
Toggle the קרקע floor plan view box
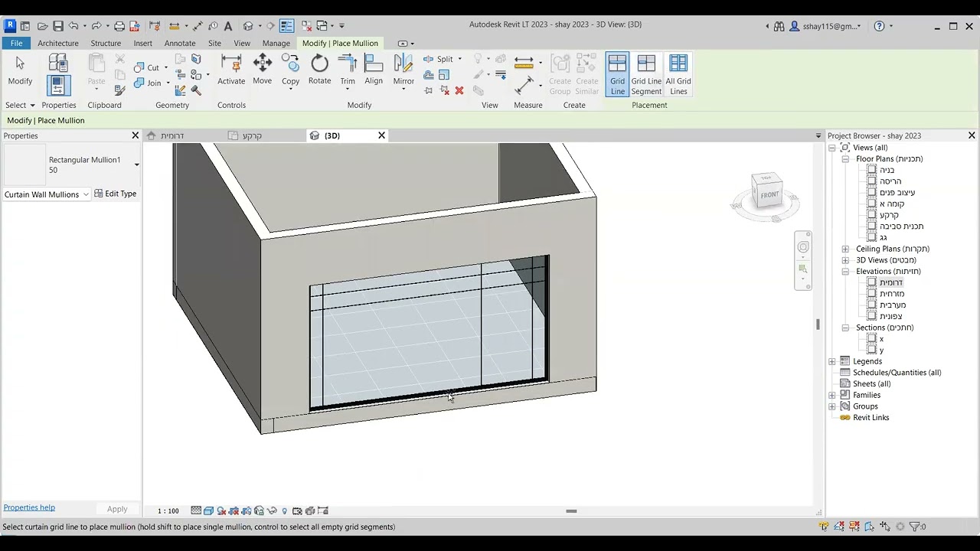(871, 215)
